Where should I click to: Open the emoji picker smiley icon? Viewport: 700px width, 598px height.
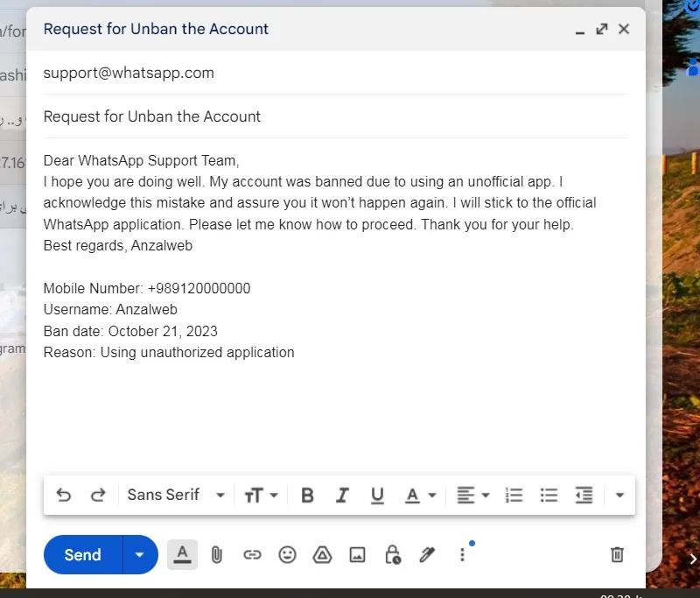(x=287, y=555)
